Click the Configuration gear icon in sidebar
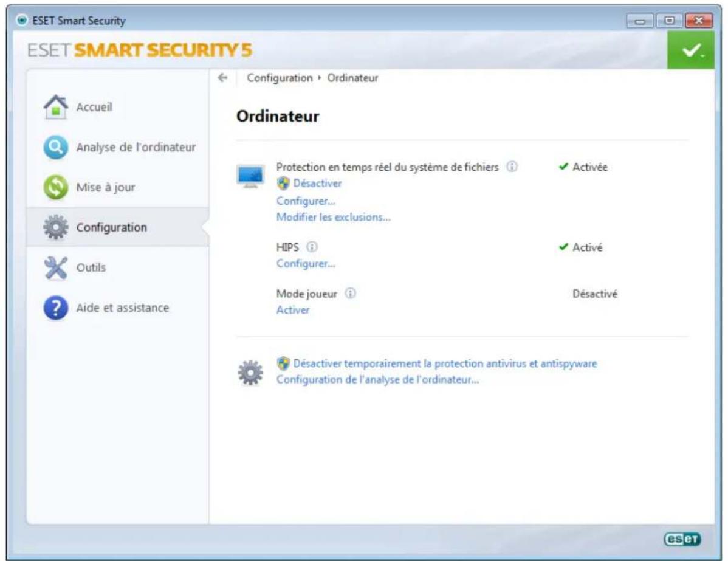Image resolution: width=728 pixels, height=561 pixels. coord(56,227)
